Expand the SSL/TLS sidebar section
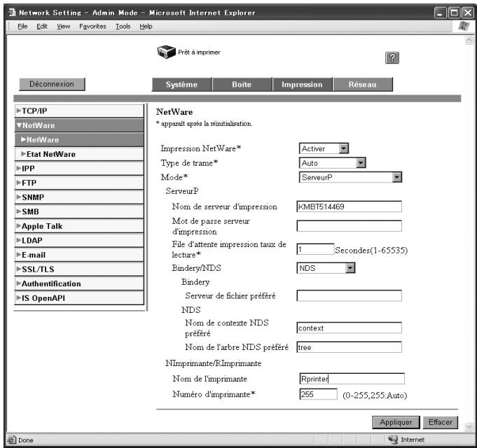Screen dimensions: 477x448 [79, 269]
